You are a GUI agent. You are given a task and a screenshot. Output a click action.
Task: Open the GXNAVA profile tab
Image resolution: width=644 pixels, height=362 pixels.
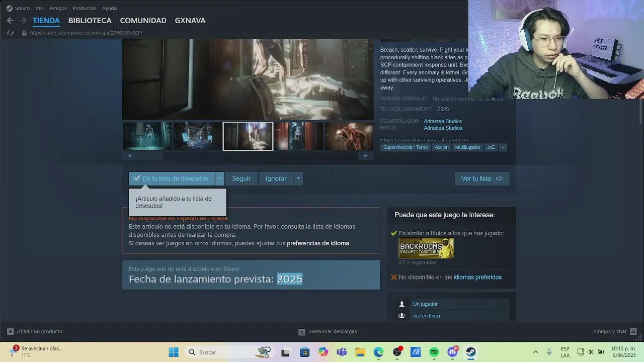[190, 21]
